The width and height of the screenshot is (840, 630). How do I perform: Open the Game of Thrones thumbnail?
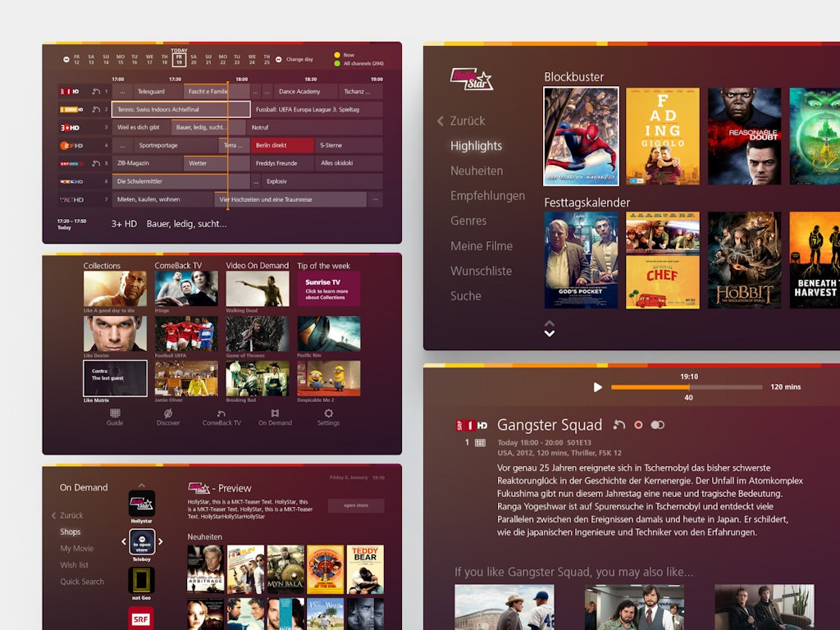[x=257, y=333]
